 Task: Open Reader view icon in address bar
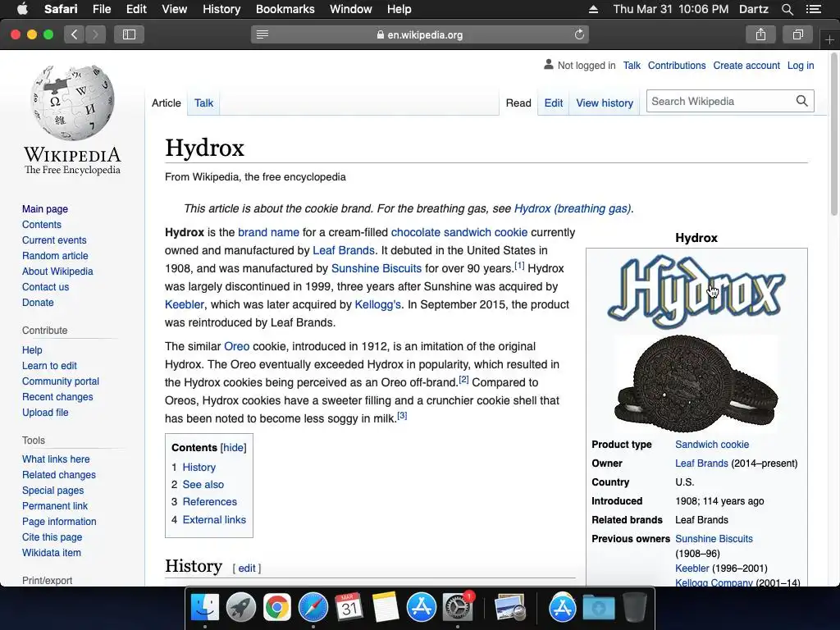coord(262,34)
